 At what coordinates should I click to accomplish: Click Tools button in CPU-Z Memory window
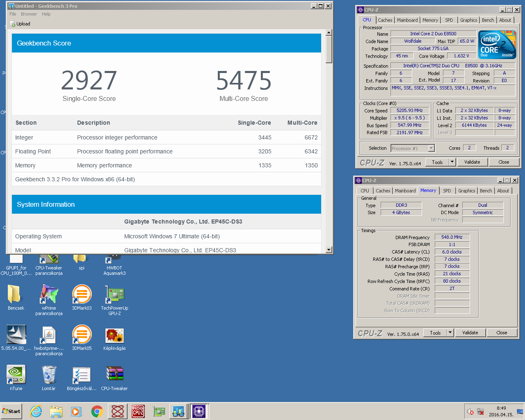[435, 333]
